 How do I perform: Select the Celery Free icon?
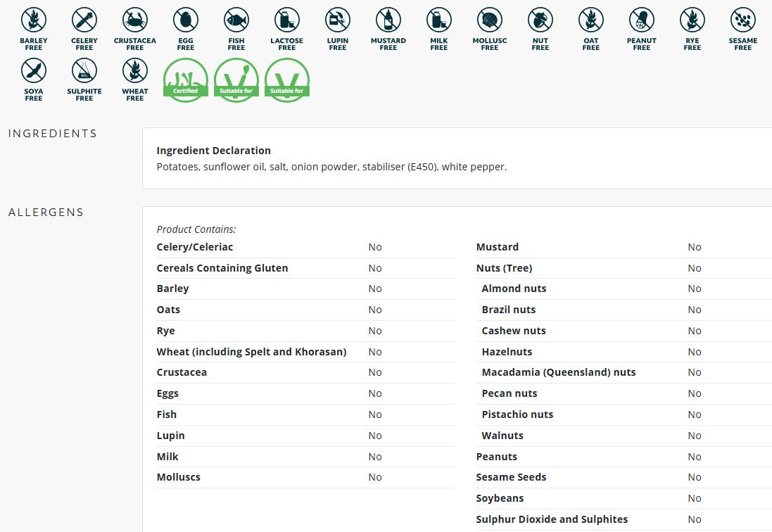click(x=84, y=20)
